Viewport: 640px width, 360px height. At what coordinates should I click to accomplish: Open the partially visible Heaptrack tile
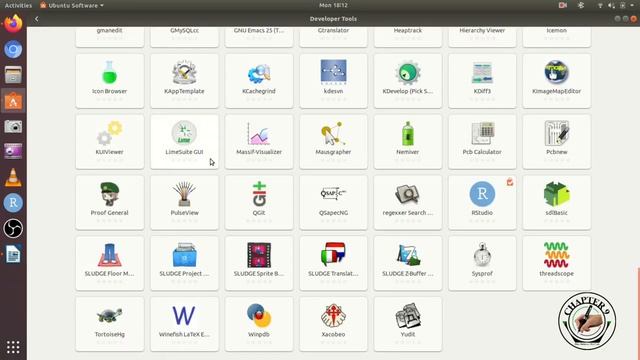(408, 37)
